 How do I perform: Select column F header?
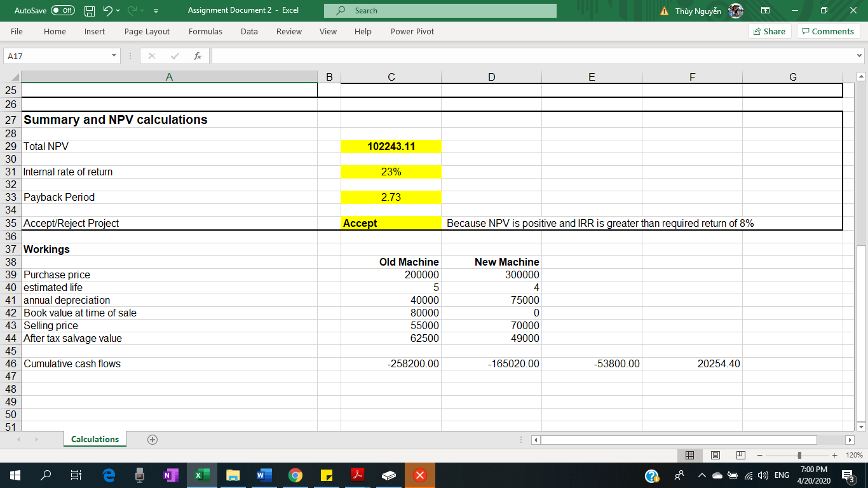[692, 77]
